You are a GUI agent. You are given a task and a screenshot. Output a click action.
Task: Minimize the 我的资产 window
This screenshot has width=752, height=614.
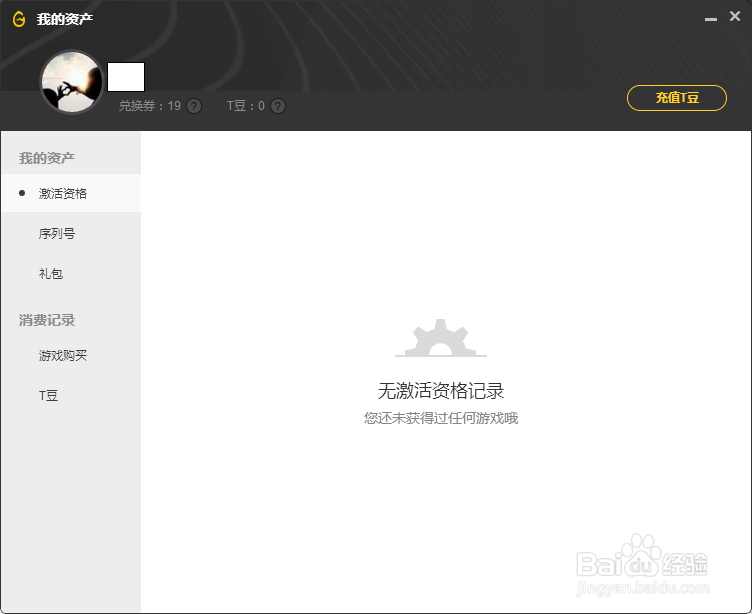[711, 19]
